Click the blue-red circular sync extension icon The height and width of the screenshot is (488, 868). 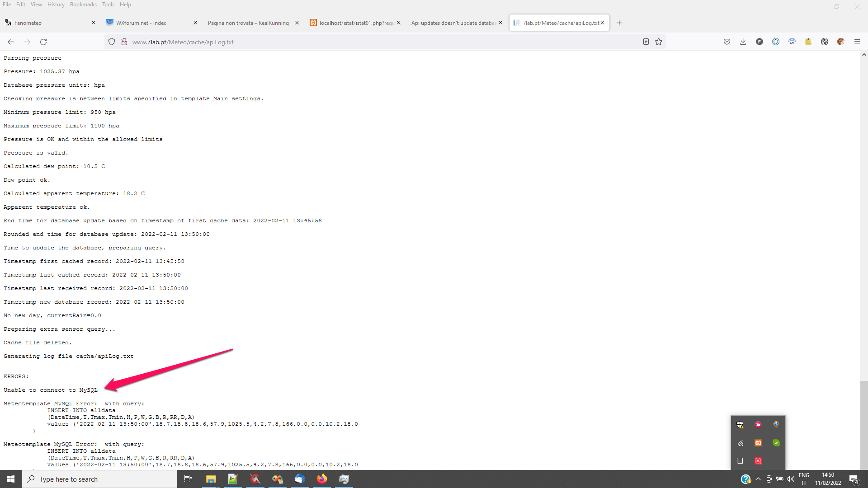click(x=776, y=42)
